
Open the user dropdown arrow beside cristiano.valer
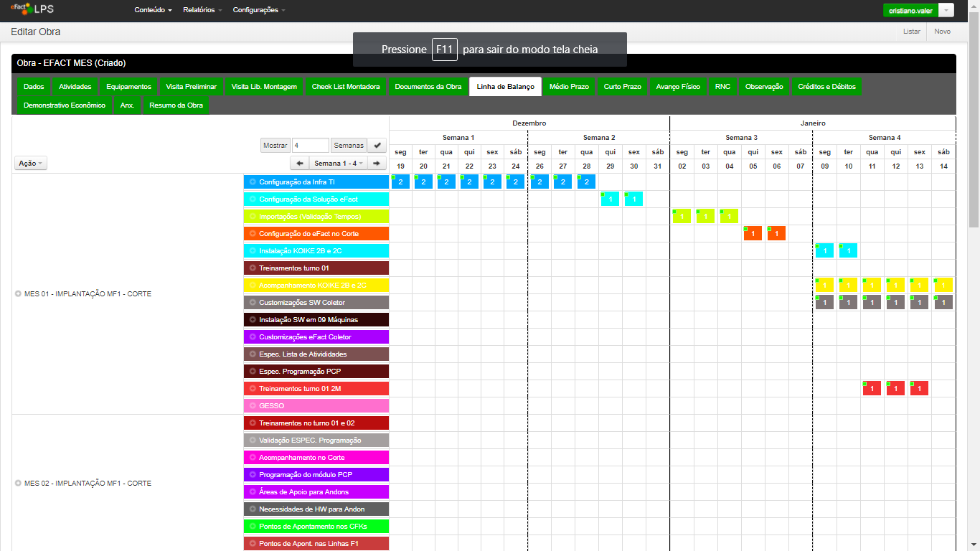946,11
